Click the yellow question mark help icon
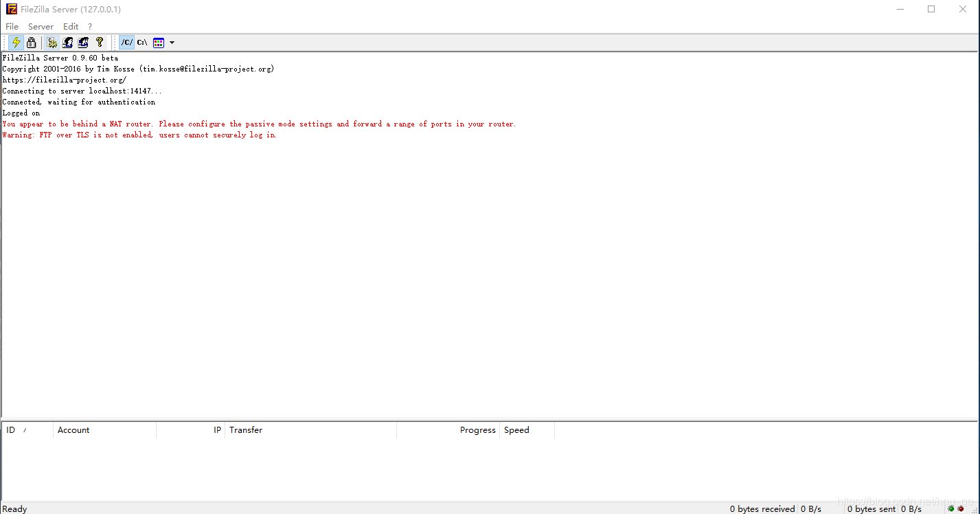The height and width of the screenshot is (514, 980). [100, 43]
